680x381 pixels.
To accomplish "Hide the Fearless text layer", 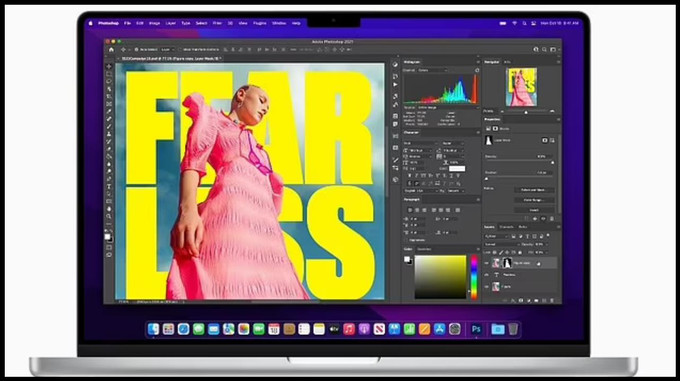I will [487, 275].
